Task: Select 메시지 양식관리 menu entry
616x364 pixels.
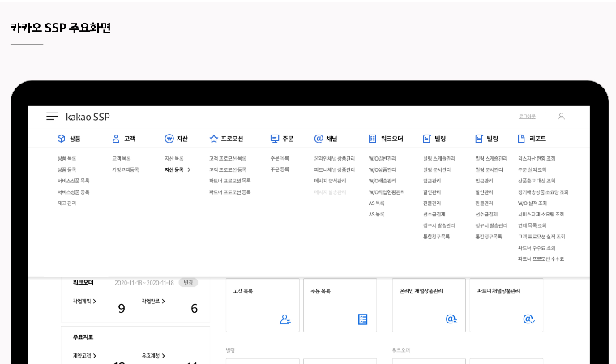Action: coord(331,181)
